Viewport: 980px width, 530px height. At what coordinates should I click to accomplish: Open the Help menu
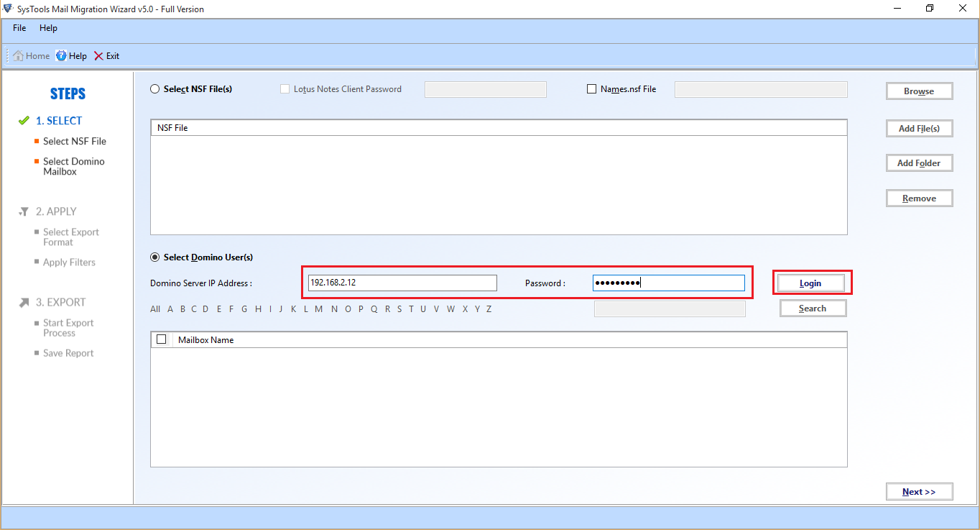(x=48, y=28)
